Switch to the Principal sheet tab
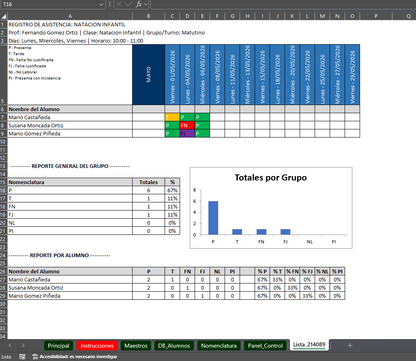The height and width of the screenshot is (361, 416). [58, 346]
